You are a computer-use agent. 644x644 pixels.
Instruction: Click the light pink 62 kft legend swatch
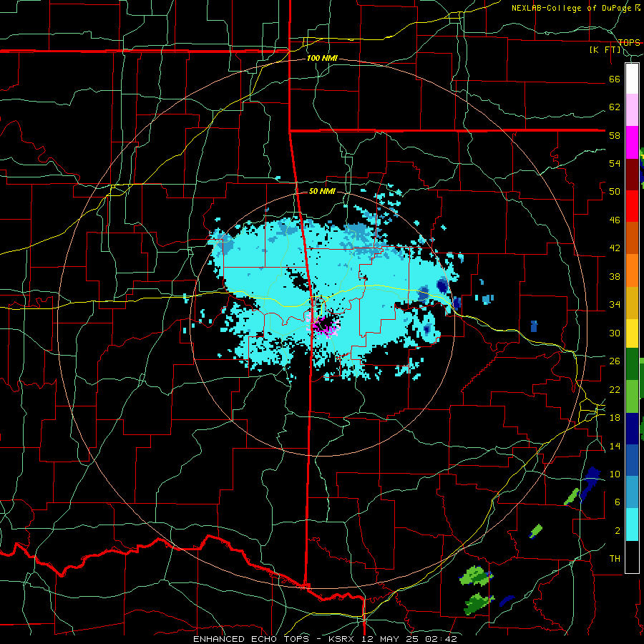[x=632, y=110]
